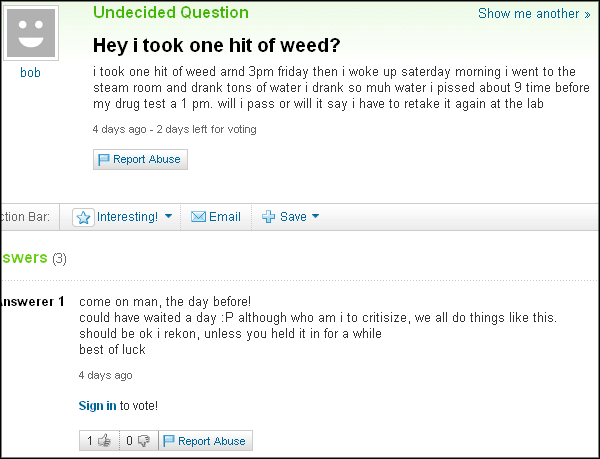
Task: Click flag icon on answer's Report Abuse
Action: click(169, 441)
